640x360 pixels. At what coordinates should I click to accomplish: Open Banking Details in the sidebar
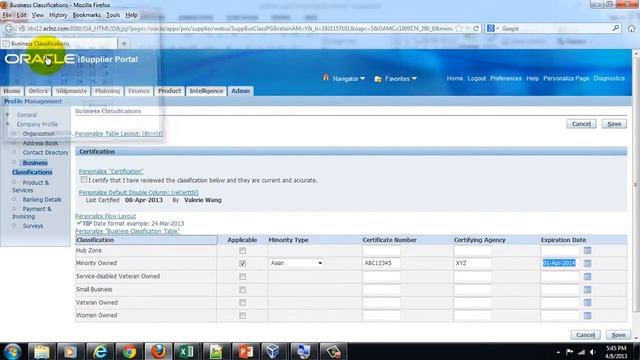[x=42, y=200]
